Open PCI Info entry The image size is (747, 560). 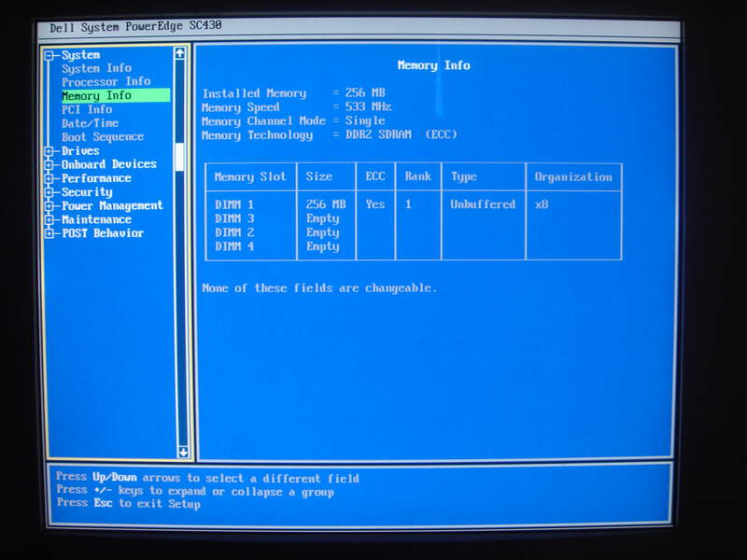click(87, 109)
